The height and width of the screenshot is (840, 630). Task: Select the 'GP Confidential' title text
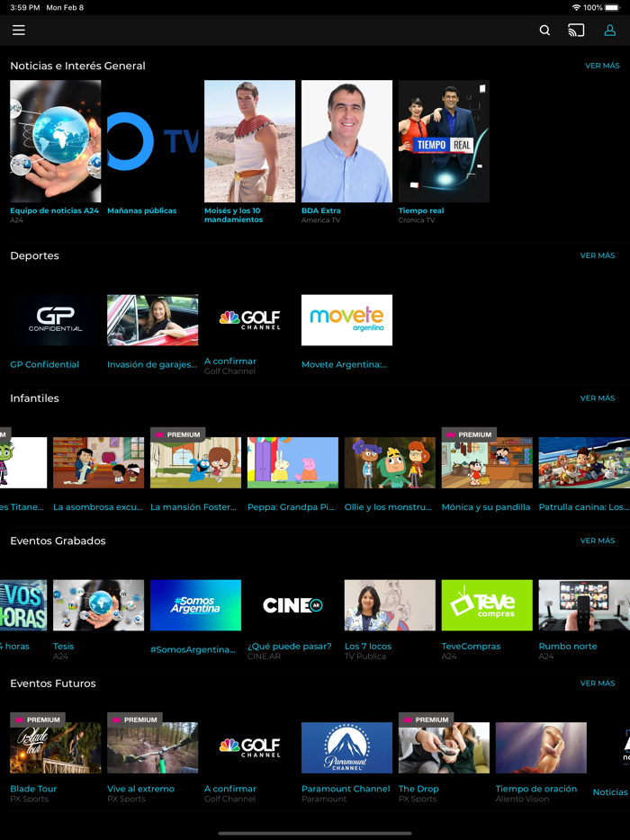(44, 364)
